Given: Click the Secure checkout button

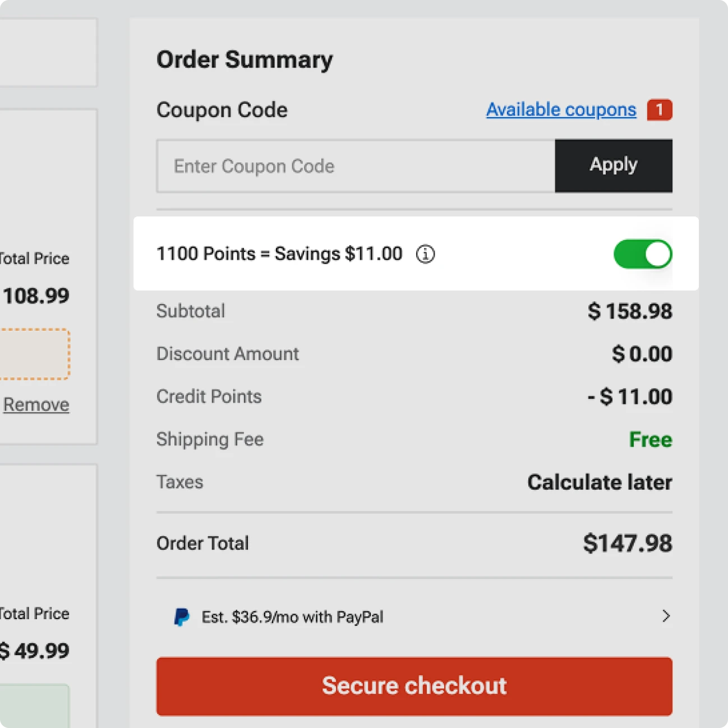Looking at the screenshot, I should click(414, 686).
